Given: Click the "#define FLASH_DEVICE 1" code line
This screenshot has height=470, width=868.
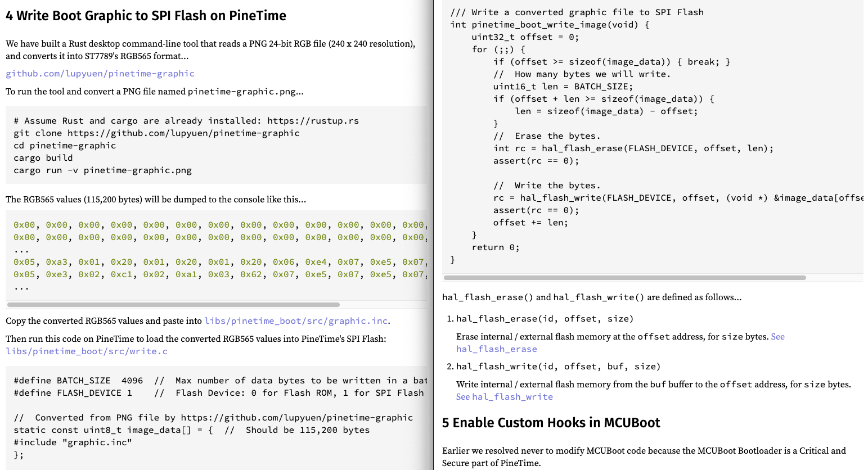Looking at the screenshot, I should 73,393.
